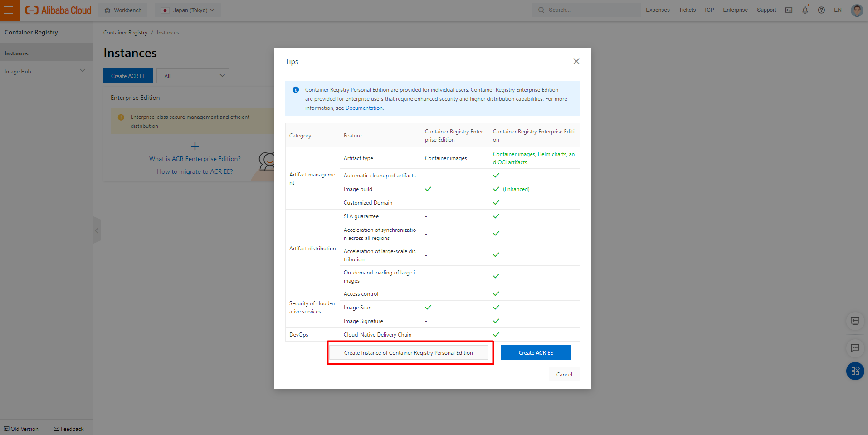This screenshot has height=435, width=868.
Task: Open the blue floating apps grid button
Action: coord(855,371)
